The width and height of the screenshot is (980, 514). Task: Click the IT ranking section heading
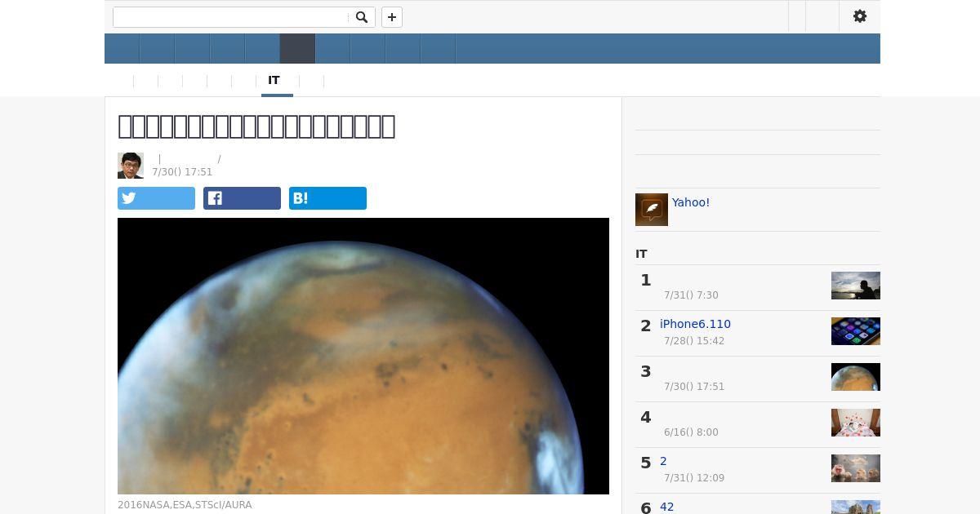pyautogui.click(x=641, y=254)
